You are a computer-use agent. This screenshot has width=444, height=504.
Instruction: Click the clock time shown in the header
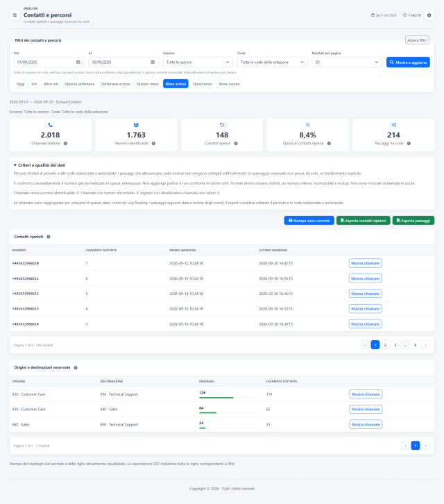tap(411, 15)
